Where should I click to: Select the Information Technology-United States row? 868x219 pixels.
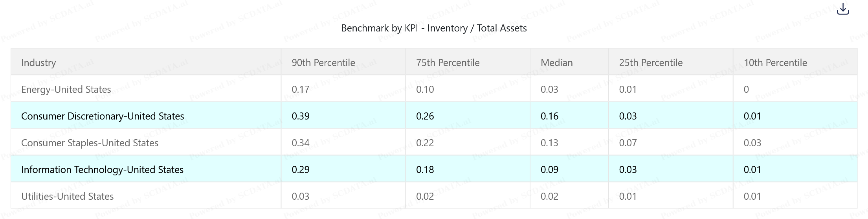(x=102, y=169)
